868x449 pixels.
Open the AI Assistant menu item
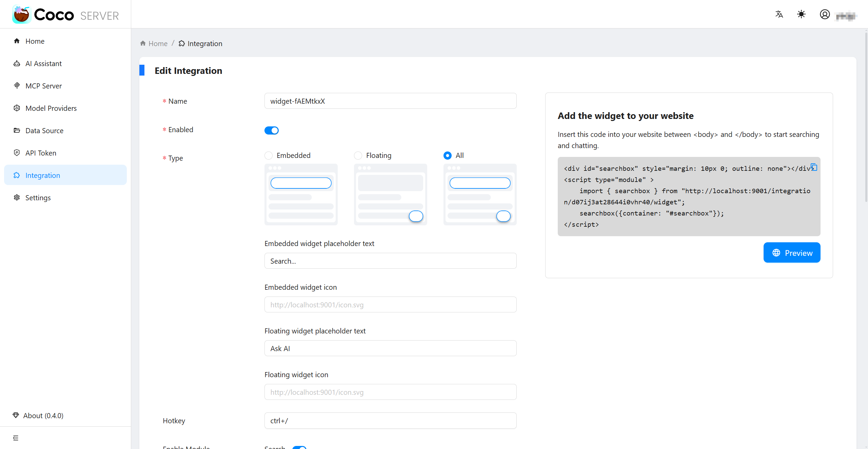point(65,63)
